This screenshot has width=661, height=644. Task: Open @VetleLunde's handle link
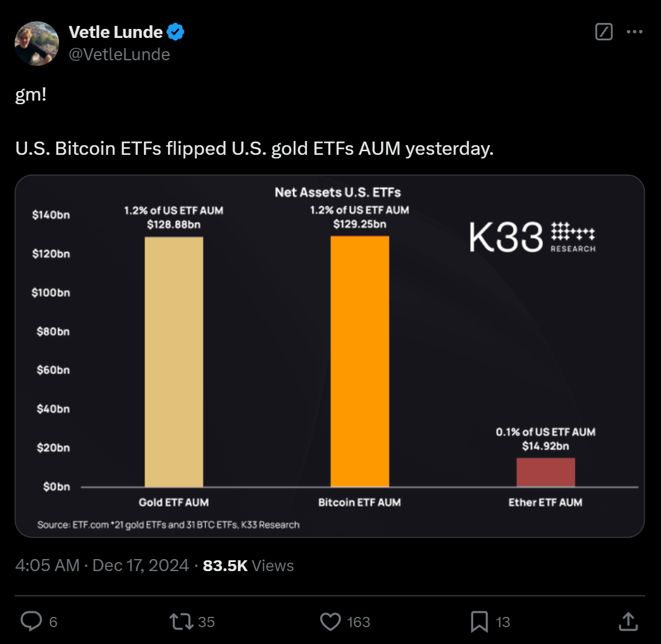(x=119, y=54)
